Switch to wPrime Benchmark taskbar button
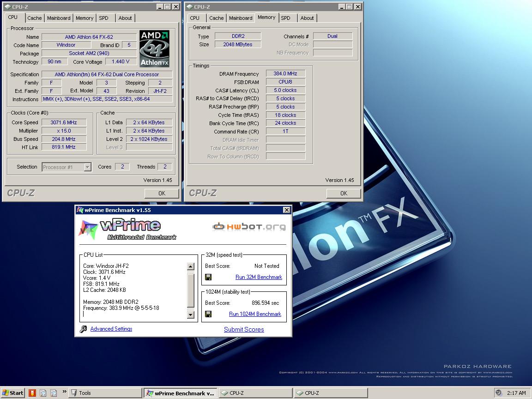This screenshot has width=532, height=399. point(181,393)
